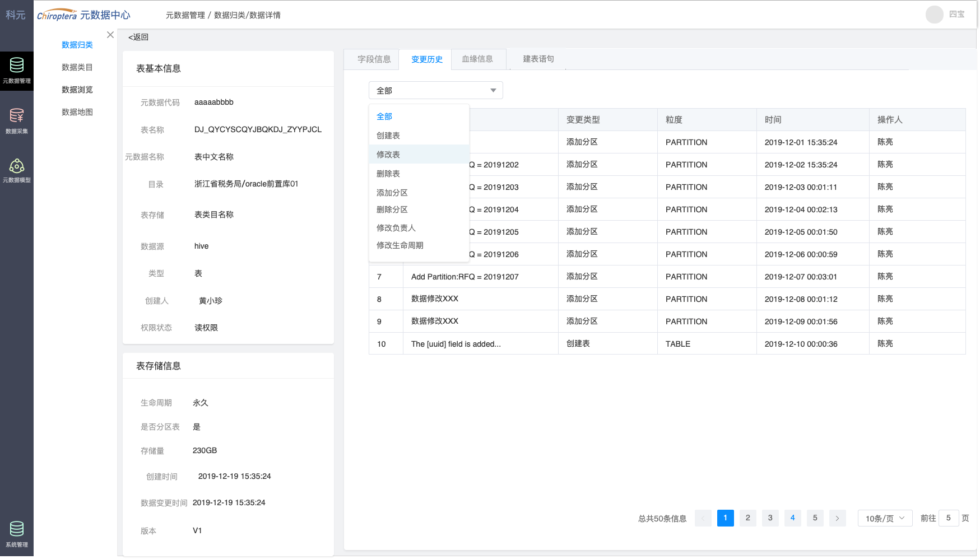Switch to 建表语句 tab

coord(538,59)
